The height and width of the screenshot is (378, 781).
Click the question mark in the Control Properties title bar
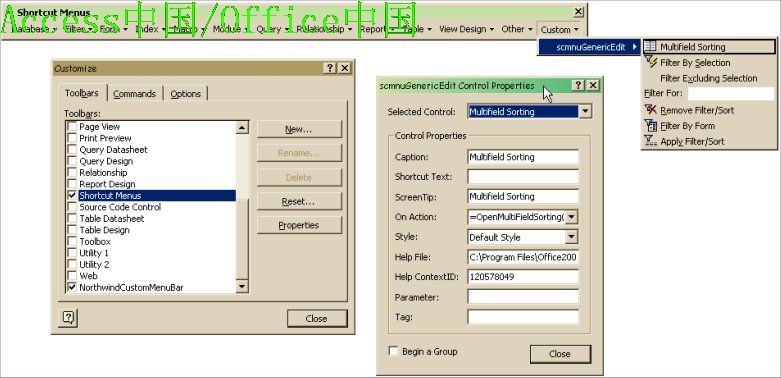point(578,86)
